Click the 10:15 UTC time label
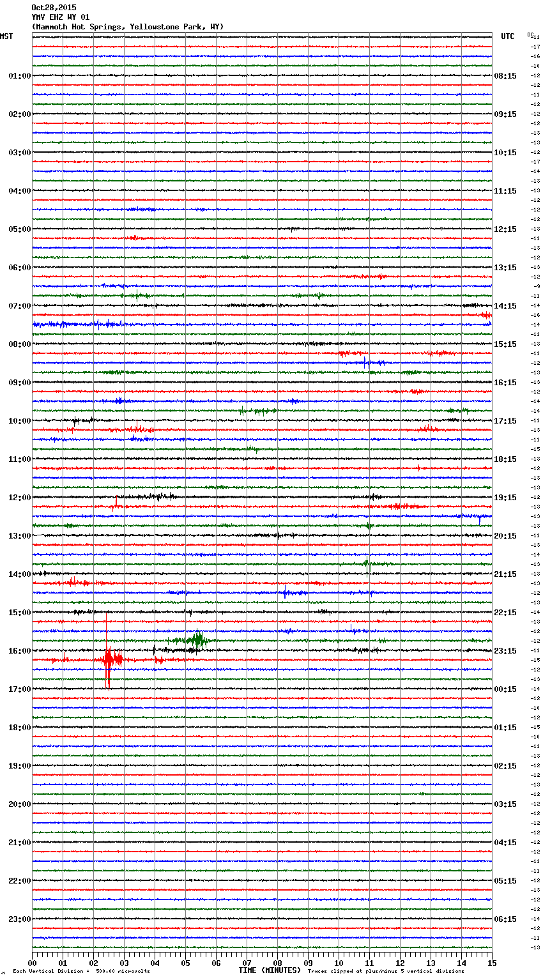The image size is (543, 980). [505, 153]
